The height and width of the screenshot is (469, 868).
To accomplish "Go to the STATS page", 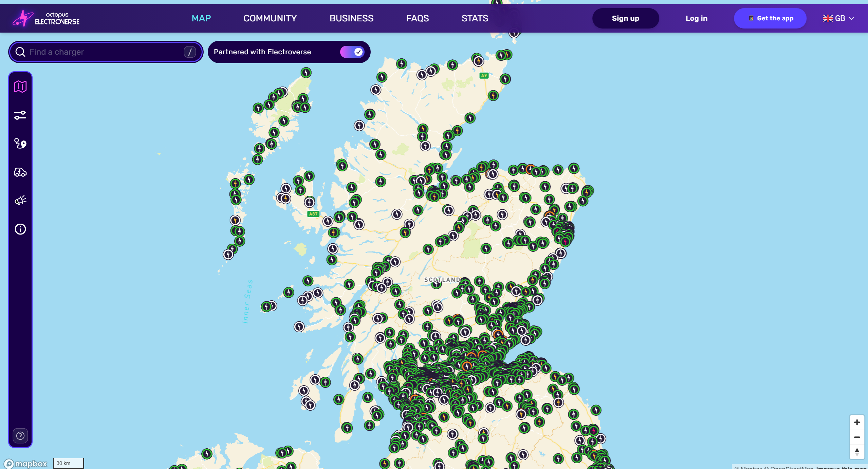I will (475, 18).
